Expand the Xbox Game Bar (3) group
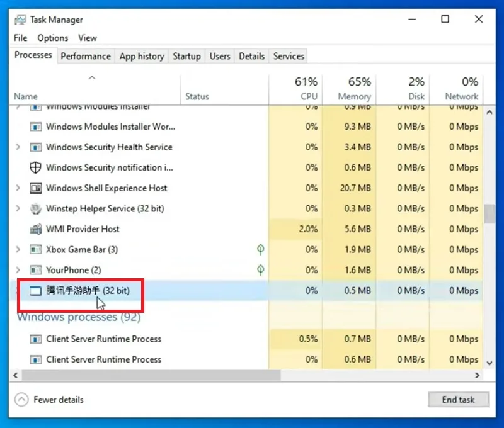The width and height of the screenshot is (504, 428). tap(18, 249)
